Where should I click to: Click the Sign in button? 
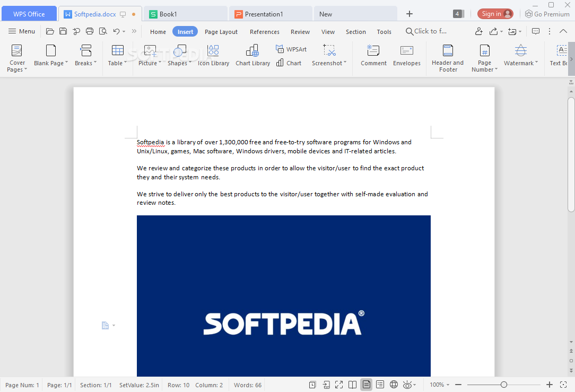point(495,14)
